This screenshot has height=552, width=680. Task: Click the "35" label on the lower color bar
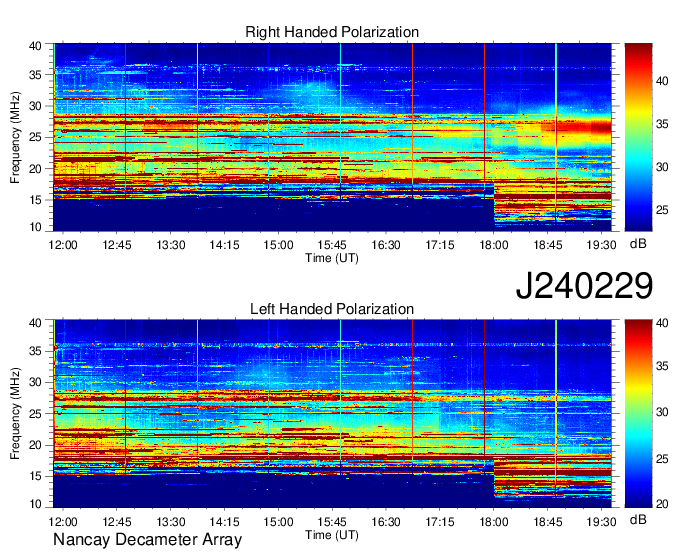(662, 366)
